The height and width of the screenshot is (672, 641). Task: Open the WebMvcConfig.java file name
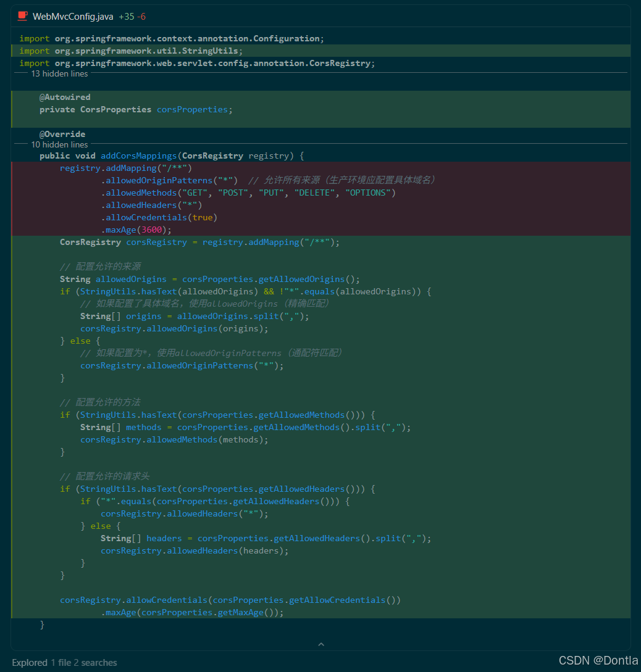tap(73, 17)
